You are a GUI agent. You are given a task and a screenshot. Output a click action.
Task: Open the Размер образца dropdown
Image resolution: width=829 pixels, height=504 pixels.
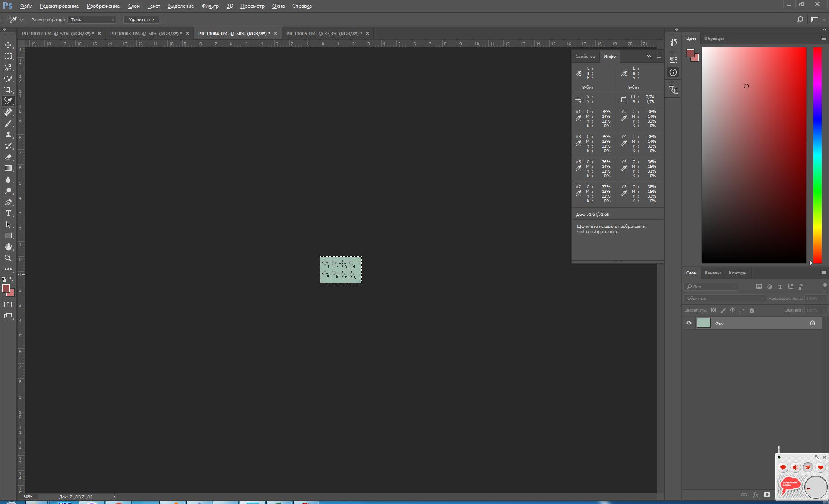click(x=92, y=20)
